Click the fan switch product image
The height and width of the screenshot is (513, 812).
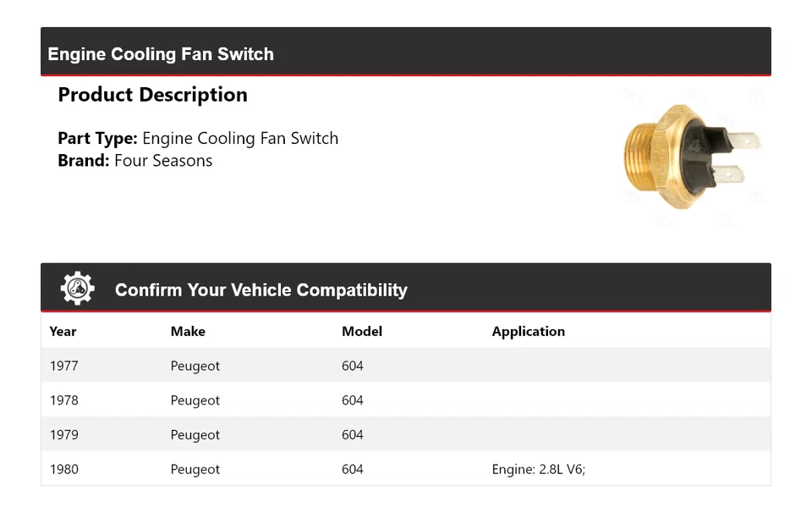point(690,157)
